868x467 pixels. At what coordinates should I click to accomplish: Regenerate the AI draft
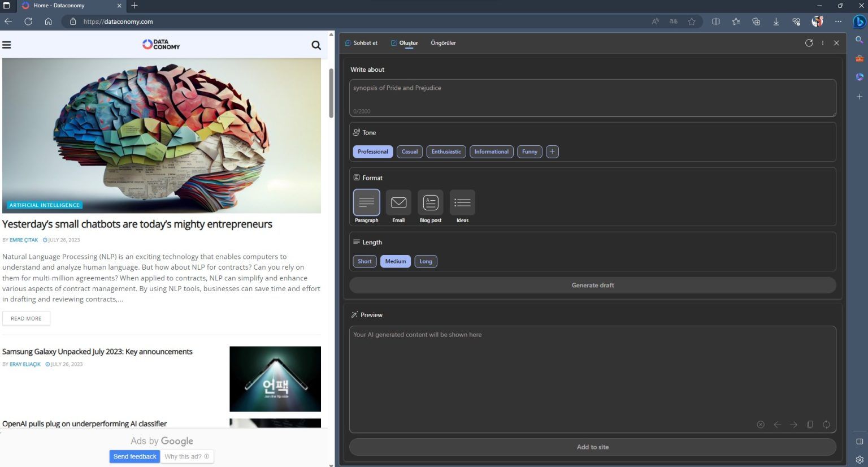[x=826, y=424]
